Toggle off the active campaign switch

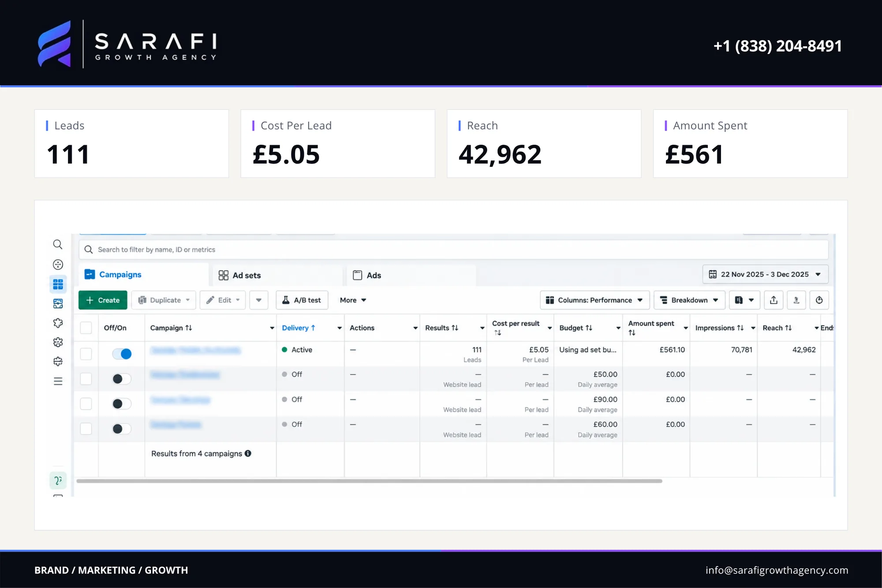[122, 354]
